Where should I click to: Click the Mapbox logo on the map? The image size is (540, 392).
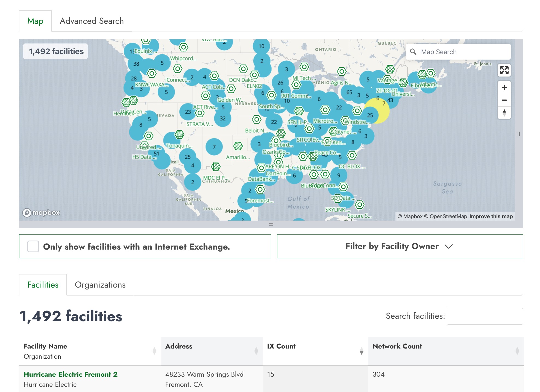[41, 213]
